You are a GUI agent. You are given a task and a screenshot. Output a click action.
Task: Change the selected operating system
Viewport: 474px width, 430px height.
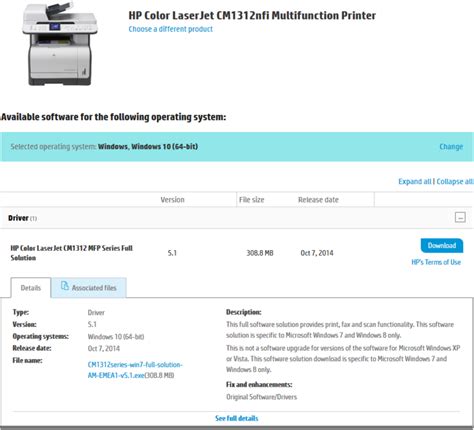[451, 147]
